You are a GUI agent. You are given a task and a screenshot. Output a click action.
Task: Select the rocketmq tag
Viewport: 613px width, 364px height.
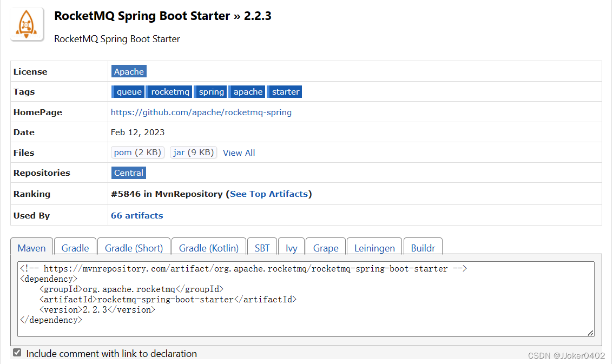coord(170,92)
